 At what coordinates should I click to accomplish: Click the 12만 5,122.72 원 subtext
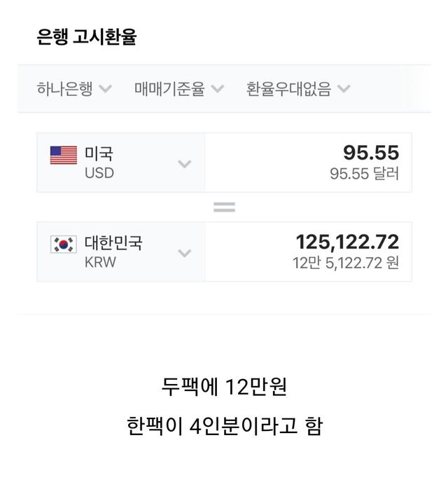click(x=346, y=263)
